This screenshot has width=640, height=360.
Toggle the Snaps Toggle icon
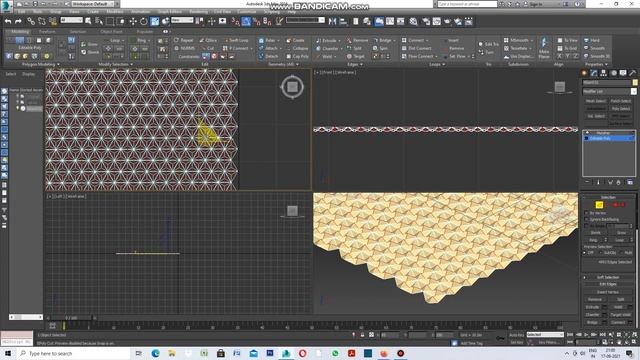pyautogui.click(x=236, y=21)
